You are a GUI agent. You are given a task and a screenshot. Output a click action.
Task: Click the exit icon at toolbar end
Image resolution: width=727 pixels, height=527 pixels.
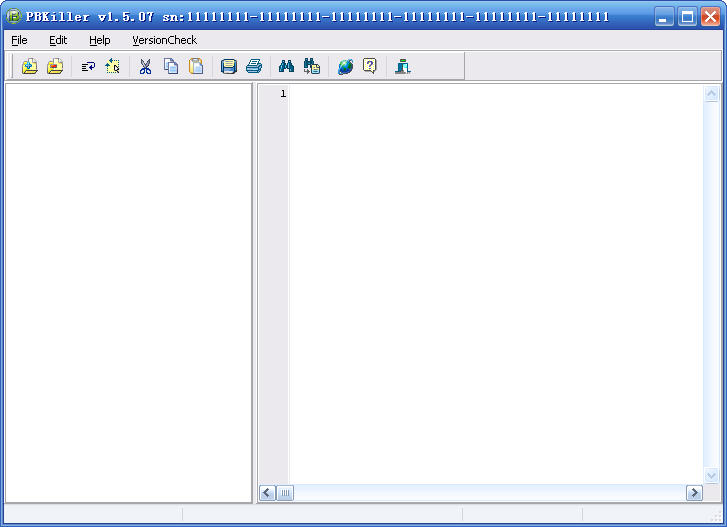click(x=403, y=66)
